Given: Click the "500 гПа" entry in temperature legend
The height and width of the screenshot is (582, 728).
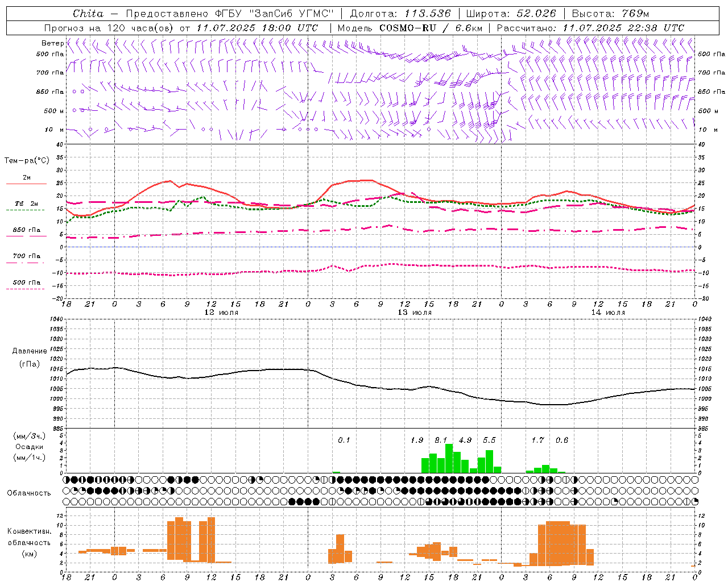Looking at the screenshot, I should pyautogui.click(x=27, y=282).
